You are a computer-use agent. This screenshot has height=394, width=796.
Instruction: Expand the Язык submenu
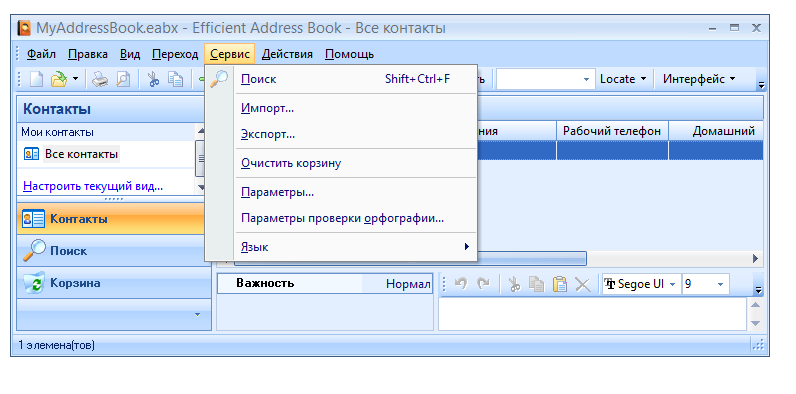341,247
